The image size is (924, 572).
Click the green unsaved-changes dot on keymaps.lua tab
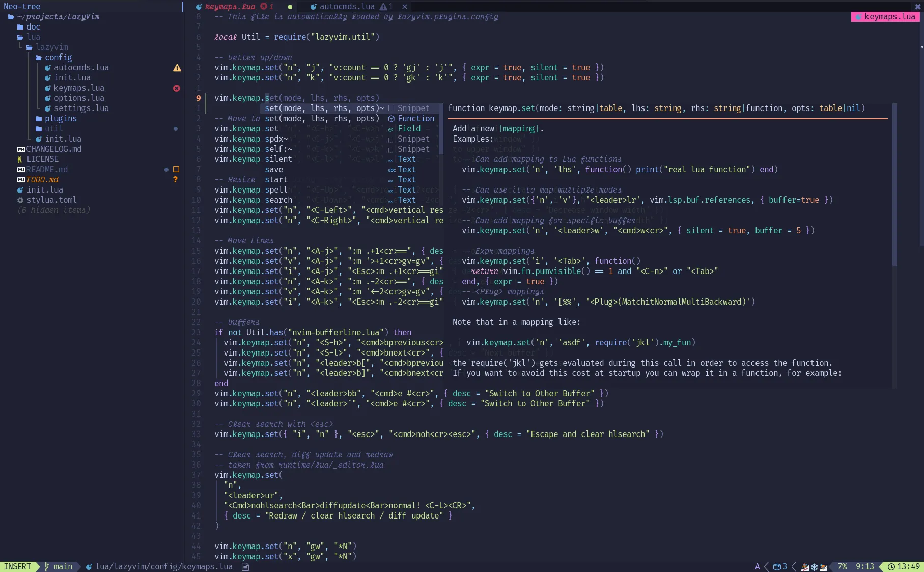coord(290,7)
